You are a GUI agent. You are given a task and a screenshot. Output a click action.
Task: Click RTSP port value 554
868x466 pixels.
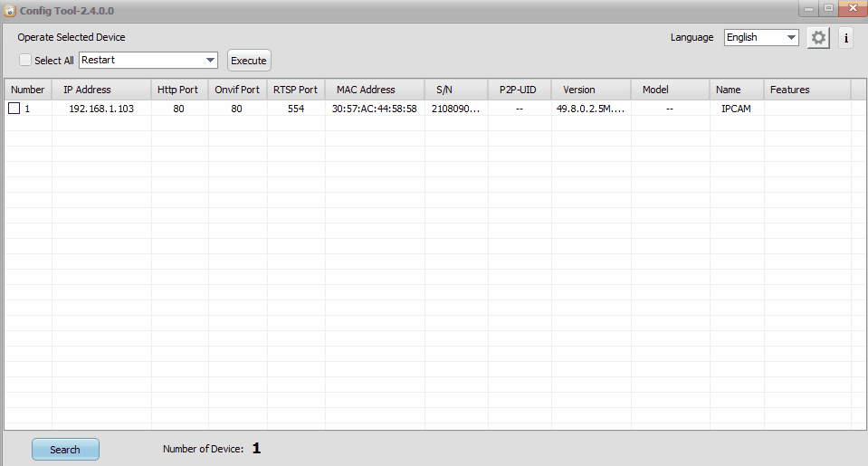tap(296, 109)
